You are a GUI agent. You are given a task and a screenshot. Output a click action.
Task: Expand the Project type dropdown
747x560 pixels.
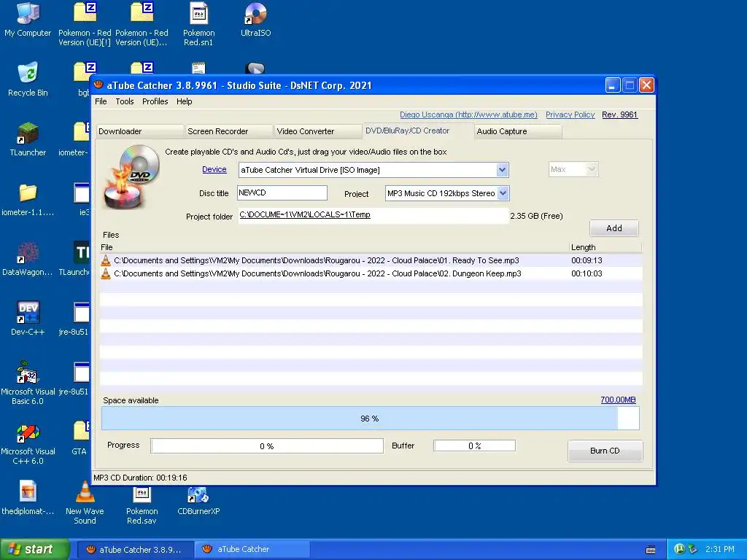point(503,192)
